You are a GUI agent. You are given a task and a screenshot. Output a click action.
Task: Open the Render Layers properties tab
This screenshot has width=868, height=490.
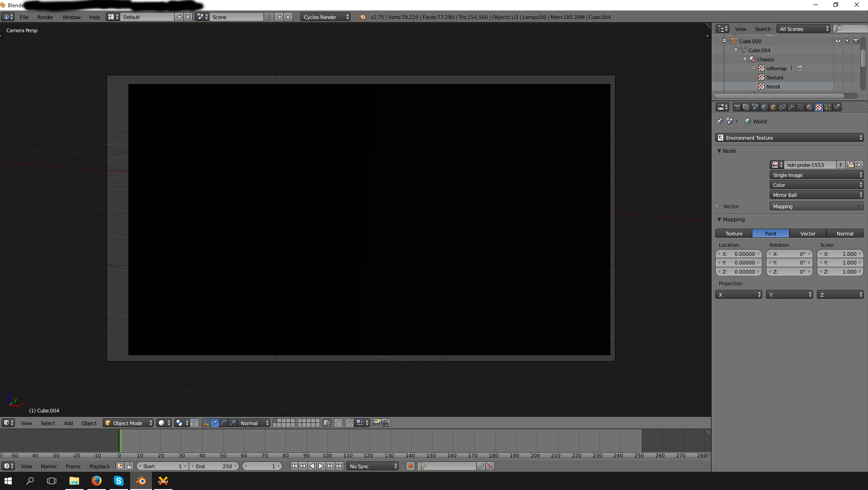pos(746,107)
